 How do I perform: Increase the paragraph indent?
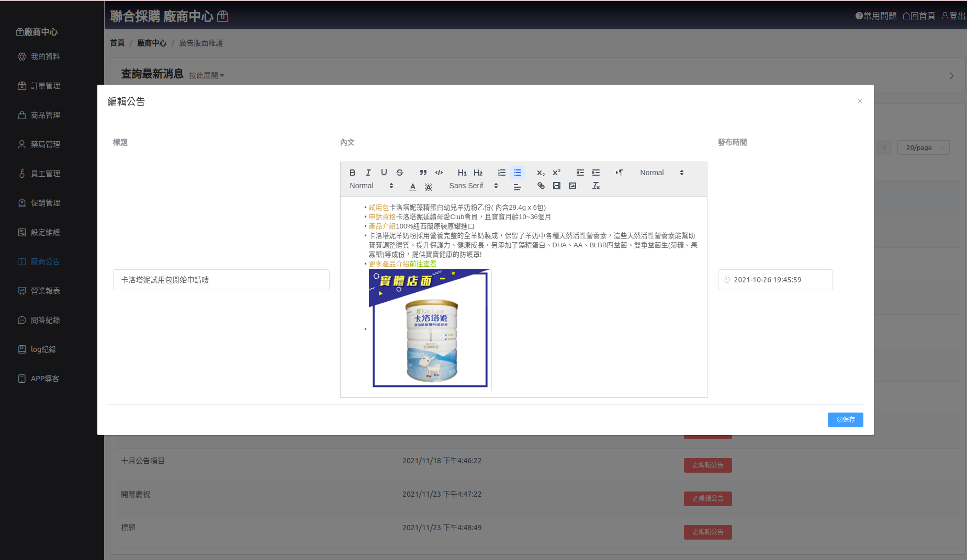(596, 173)
